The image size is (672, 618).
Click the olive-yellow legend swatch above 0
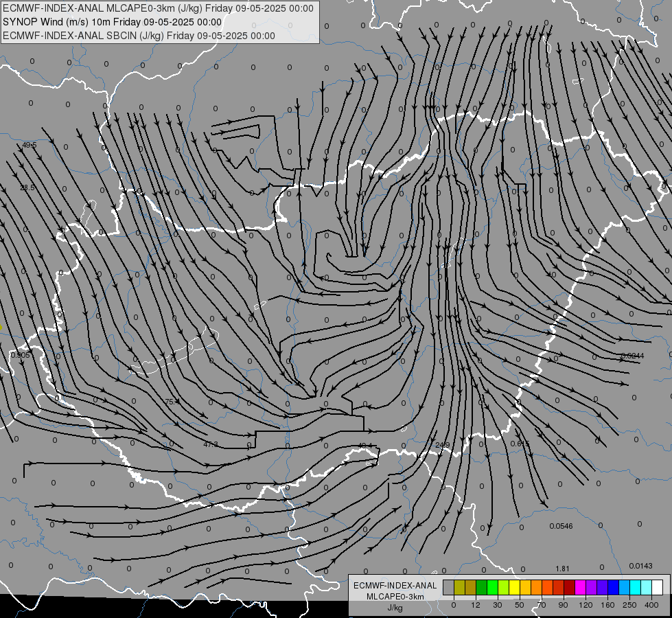(459, 587)
